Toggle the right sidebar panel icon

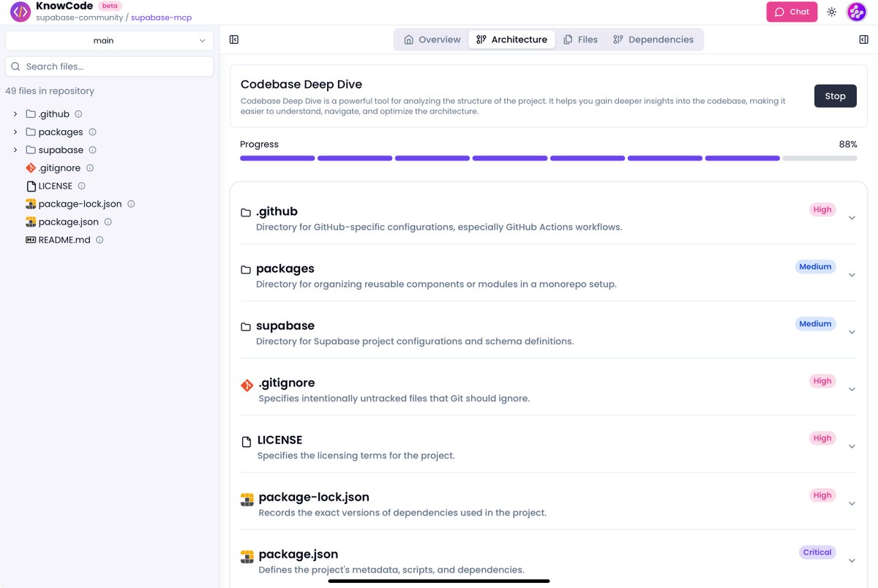point(863,39)
